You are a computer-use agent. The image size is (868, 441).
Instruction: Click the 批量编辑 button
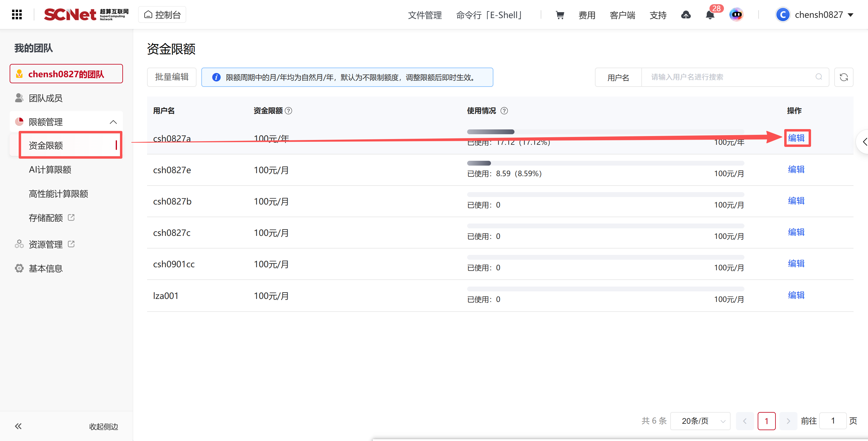pyautogui.click(x=171, y=77)
